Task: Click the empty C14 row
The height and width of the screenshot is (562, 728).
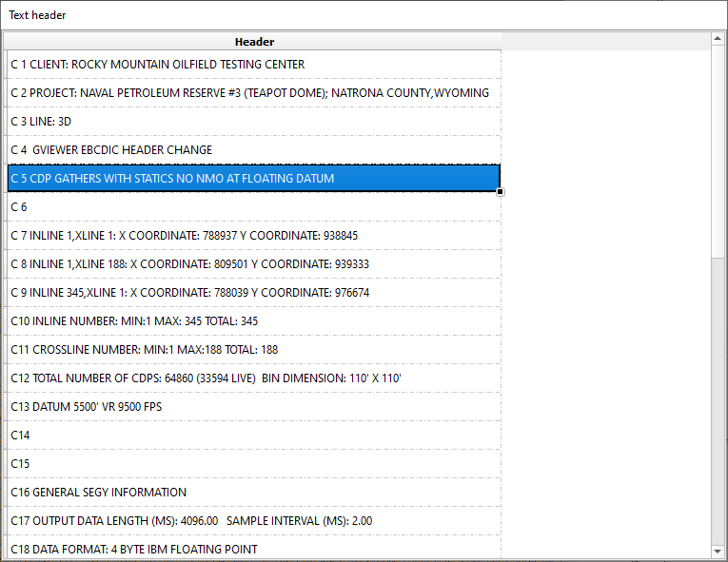Action: (254, 436)
